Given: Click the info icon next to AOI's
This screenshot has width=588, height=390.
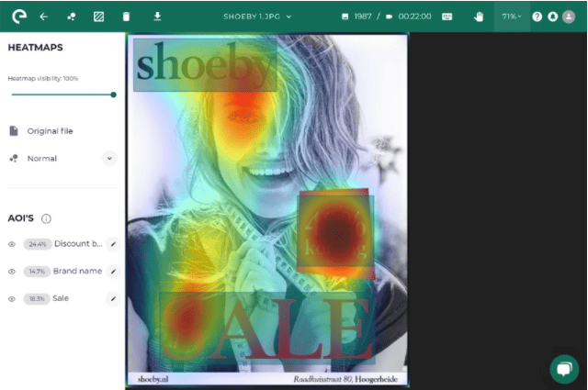Looking at the screenshot, I should click(46, 218).
